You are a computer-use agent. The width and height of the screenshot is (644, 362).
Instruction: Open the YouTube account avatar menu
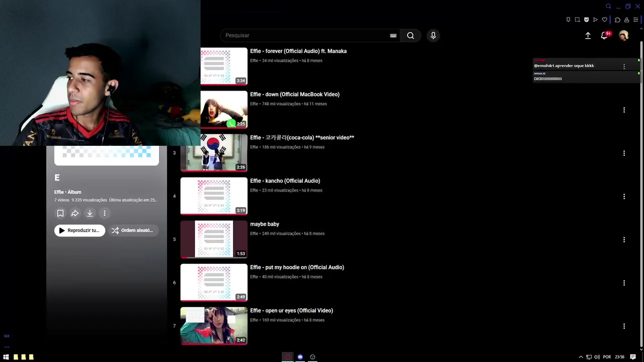point(624,35)
